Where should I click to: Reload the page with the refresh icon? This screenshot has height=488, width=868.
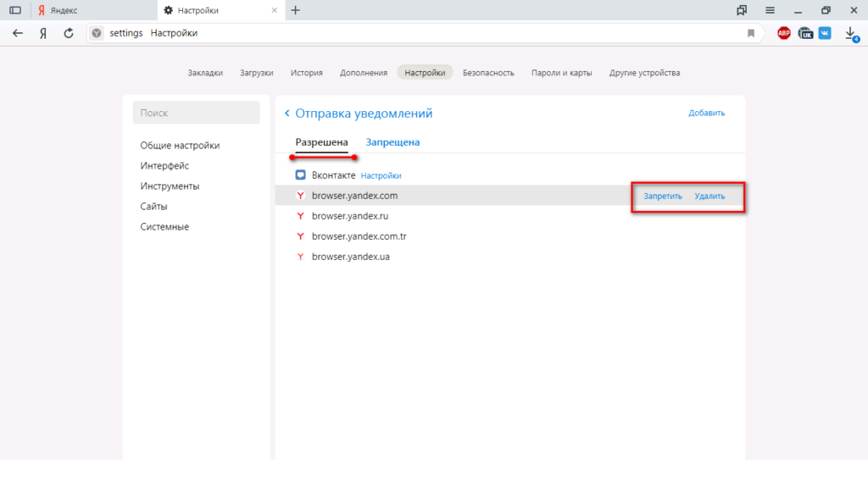[x=69, y=33]
